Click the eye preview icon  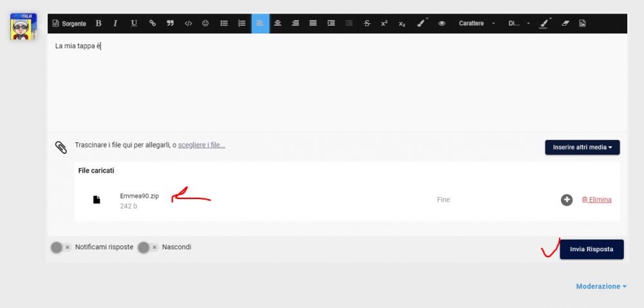[x=442, y=24]
